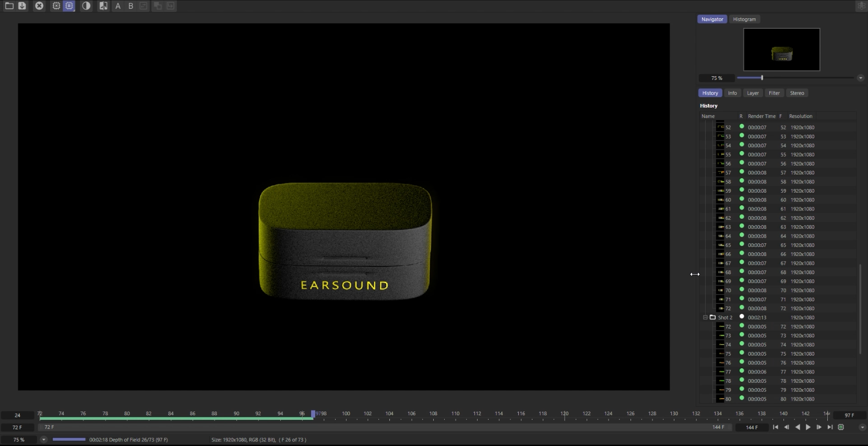The image size is (868, 446).
Task: Click the blue render progress bar
Action: point(69,439)
